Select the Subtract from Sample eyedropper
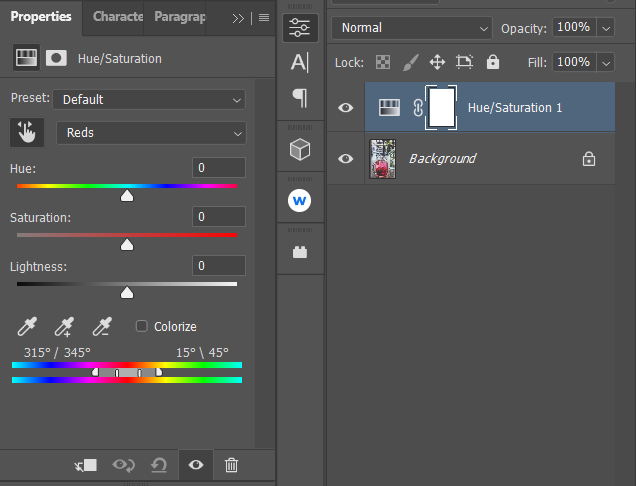This screenshot has width=636, height=486. pos(101,326)
